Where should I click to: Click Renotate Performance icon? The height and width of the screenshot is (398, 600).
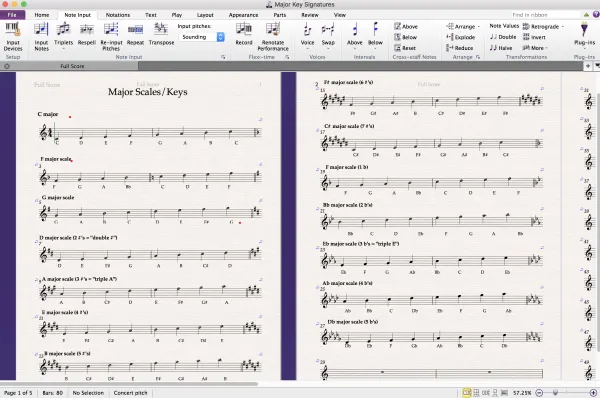click(x=273, y=37)
